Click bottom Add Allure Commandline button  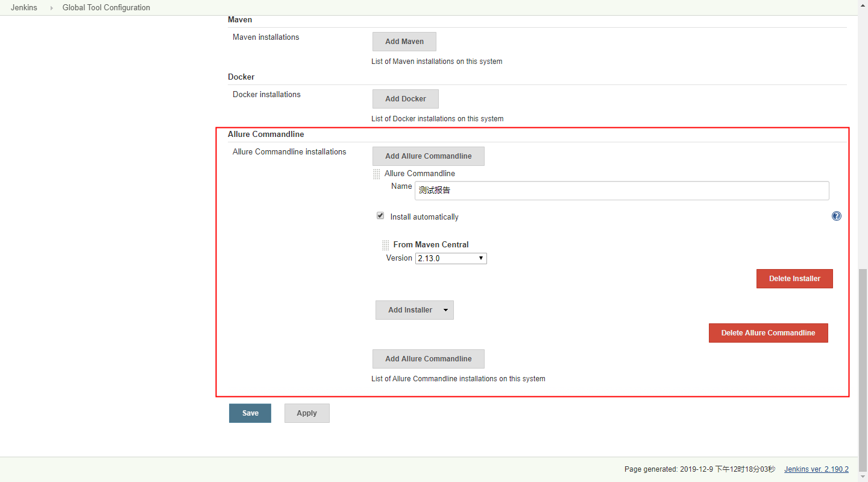[x=429, y=359]
